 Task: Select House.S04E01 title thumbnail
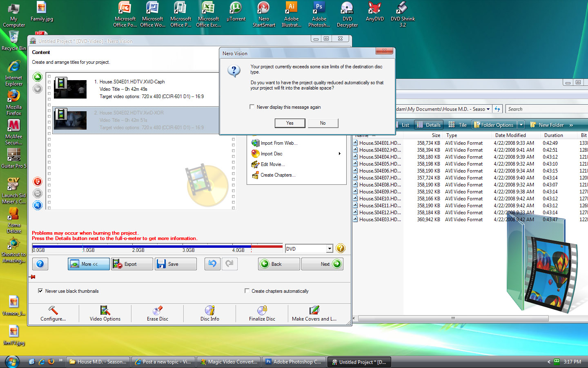click(x=70, y=88)
